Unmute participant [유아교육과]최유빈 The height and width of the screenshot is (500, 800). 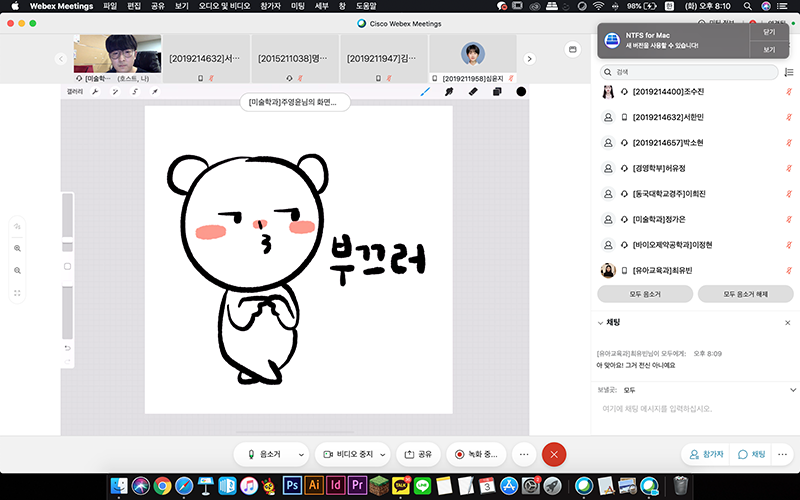[x=789, y=270]
